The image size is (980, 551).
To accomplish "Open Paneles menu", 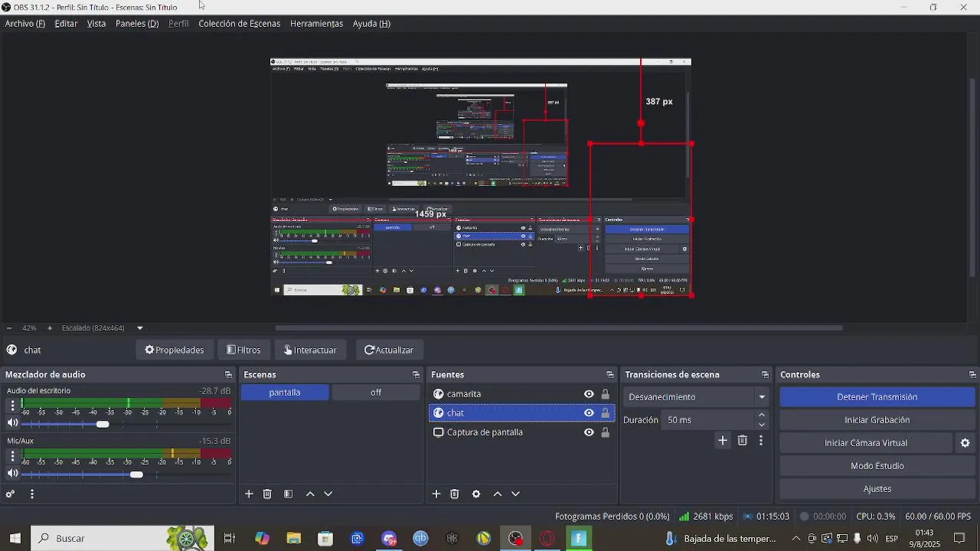I will point(137,24).
